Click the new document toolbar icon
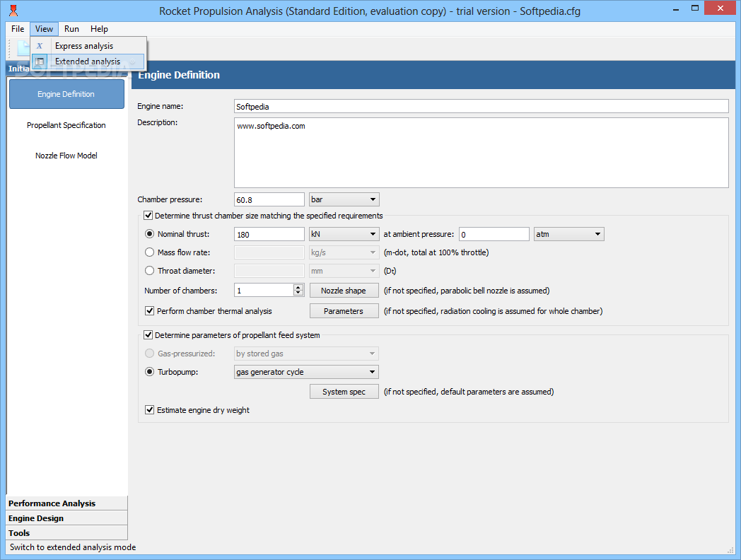 [x=23, y=48]
